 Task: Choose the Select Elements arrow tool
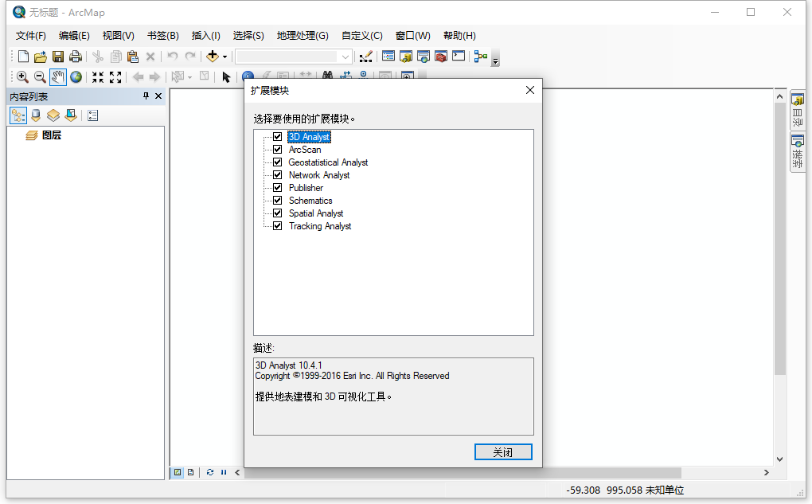coord(226,77)
